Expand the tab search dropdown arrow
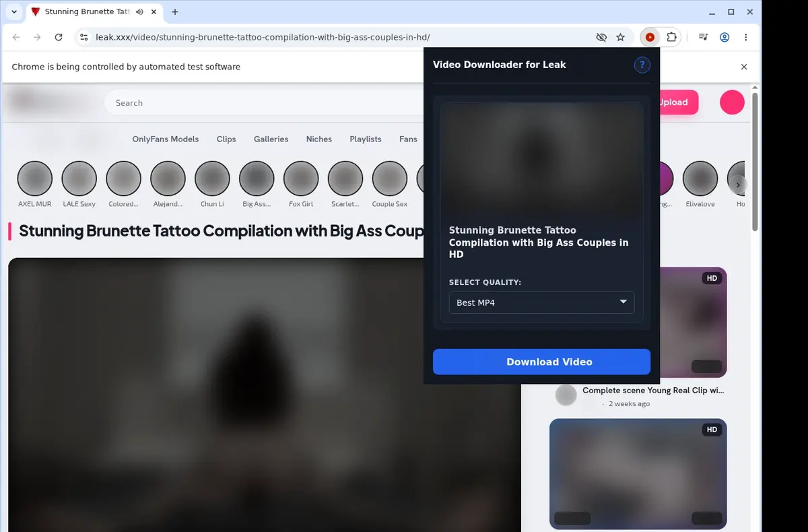This screenshot has height=532, width=808. pyautogui.click(x=13, y=12)
